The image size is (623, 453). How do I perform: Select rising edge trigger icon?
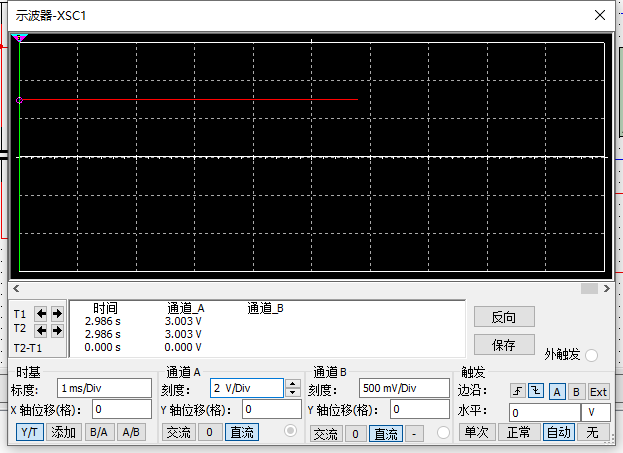(518, 391)
